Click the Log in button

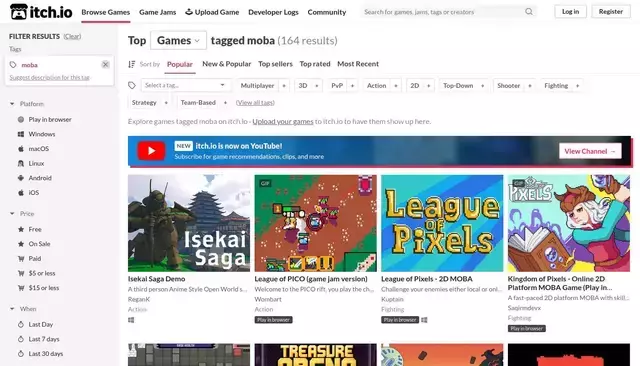click(x=570, y=11)
